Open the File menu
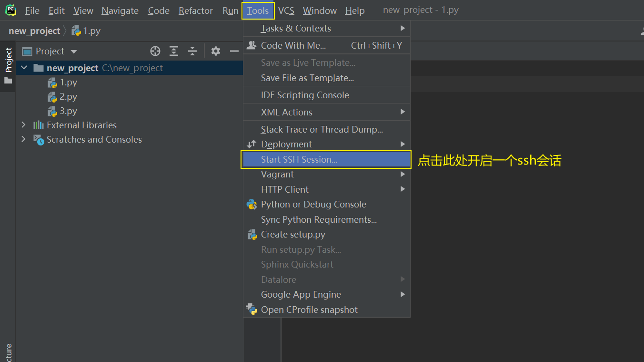644x362 pixels. [x=32, y=10]
